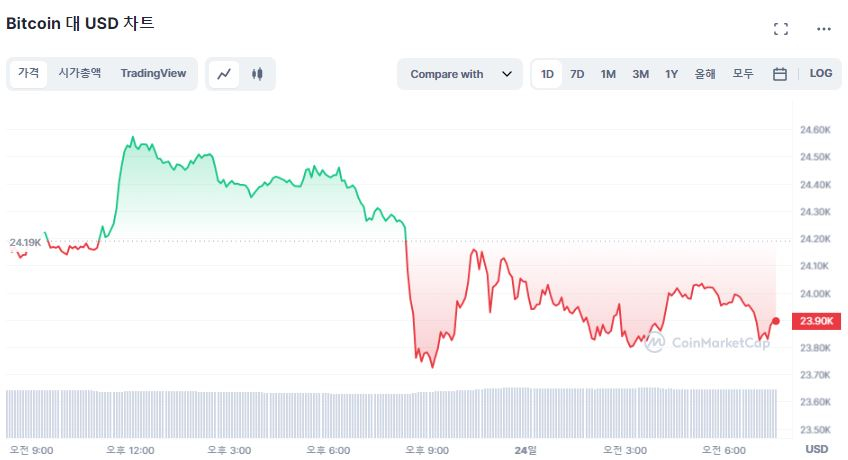
Task: Select the 1Y time range
Action: click(672, 74)
